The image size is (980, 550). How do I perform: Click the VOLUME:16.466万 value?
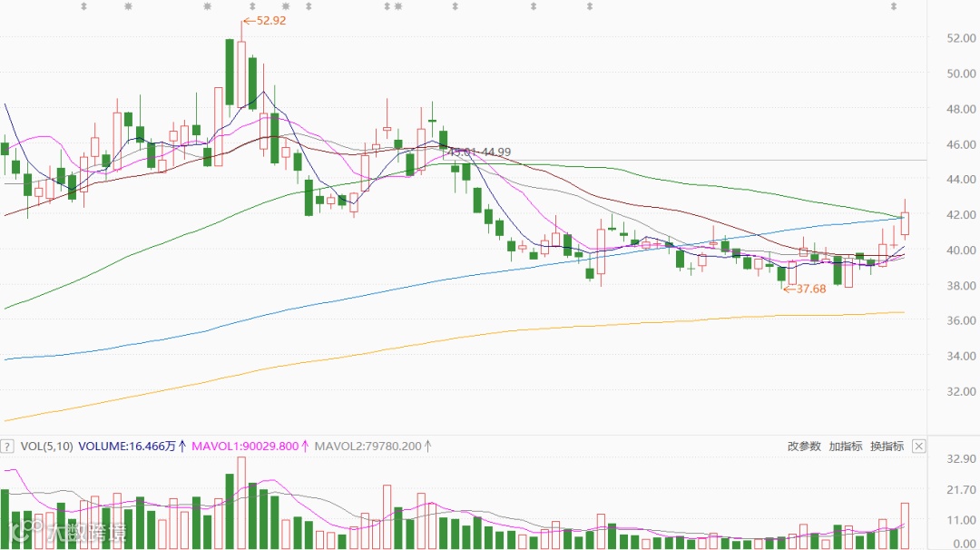pyautogui.click(x=132, y=447)
